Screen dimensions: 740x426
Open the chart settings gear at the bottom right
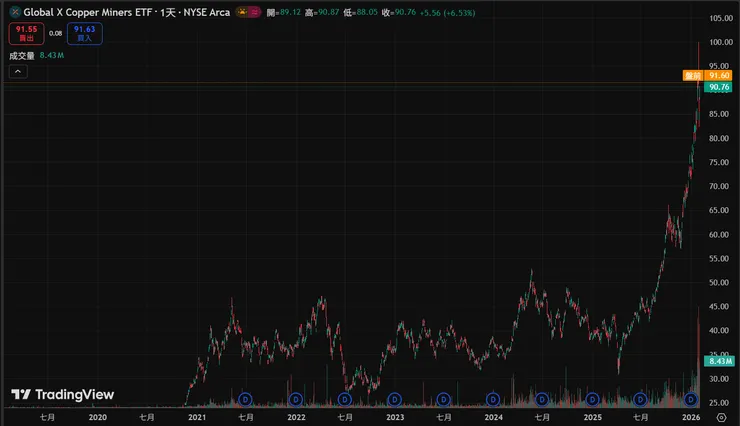click(721, 417)
